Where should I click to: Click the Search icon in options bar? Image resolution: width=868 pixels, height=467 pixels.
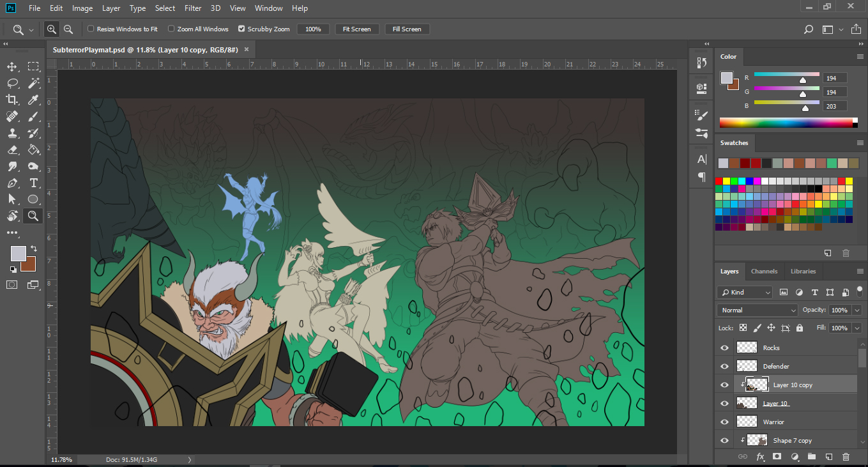pyautogui.click(x=808, y=29)
